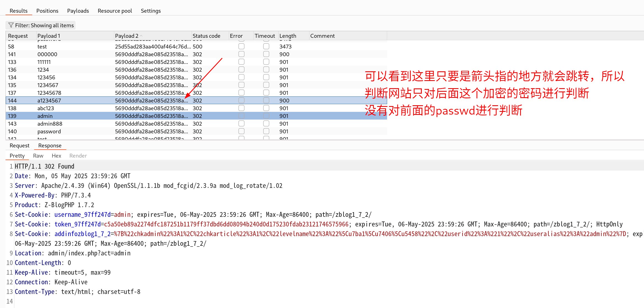
Task: Click the Payload 2 sort arrow indicator
Action: tap(141, 36)
